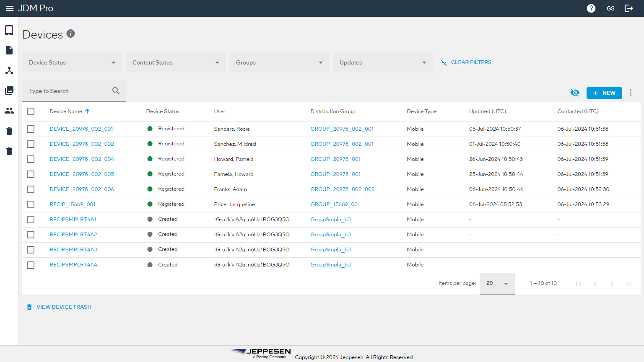Check the RECIPSMPLRT4A2 row checkbox
Viewport: 644px width, 362px height.
click(31, 235)
